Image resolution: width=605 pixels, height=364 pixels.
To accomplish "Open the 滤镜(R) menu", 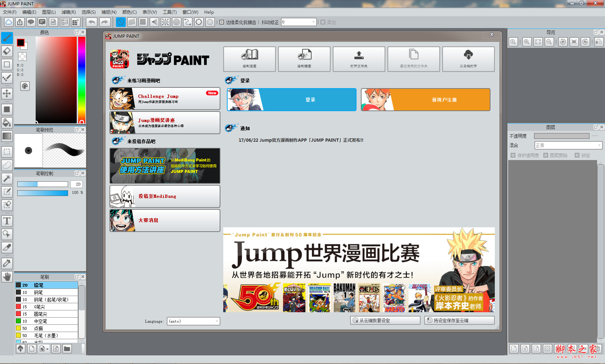I will pos(68,12).
